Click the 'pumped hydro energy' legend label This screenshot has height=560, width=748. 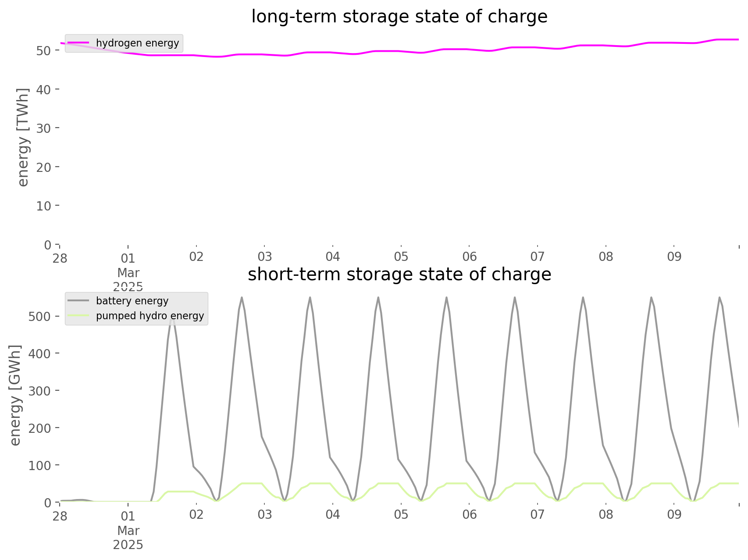(150, 316)
